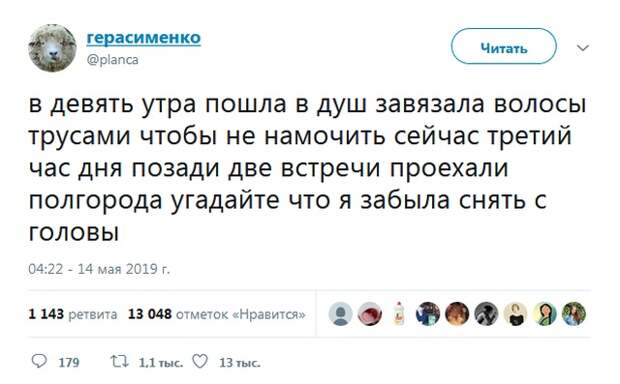This screenshot has height=384, width=620.
Task: Click the blonde-haired liker avatar
Action: pos(516,314)
